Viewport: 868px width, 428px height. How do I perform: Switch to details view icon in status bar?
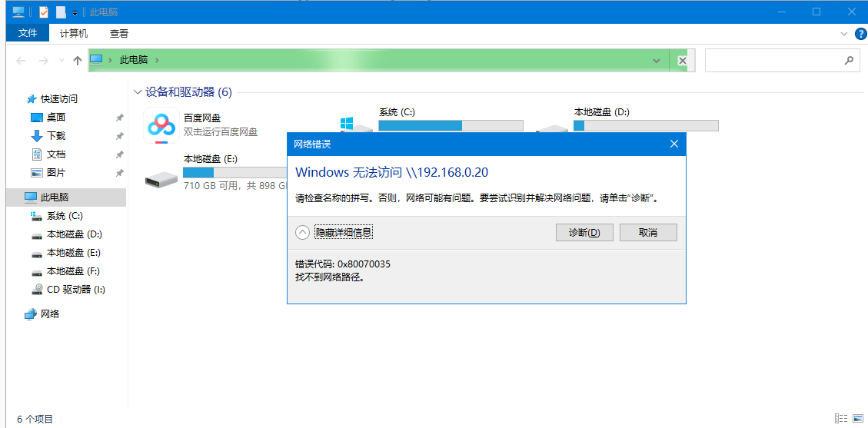[841, 418]
